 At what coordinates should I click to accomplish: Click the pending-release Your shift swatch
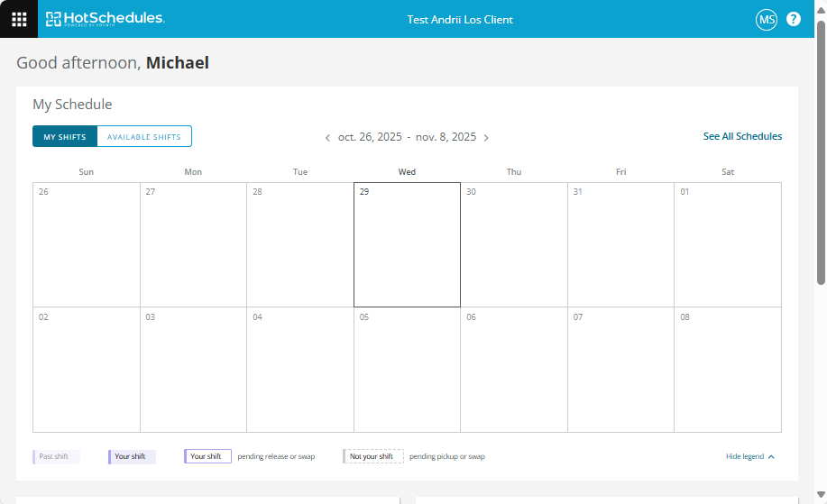(207, 456)
